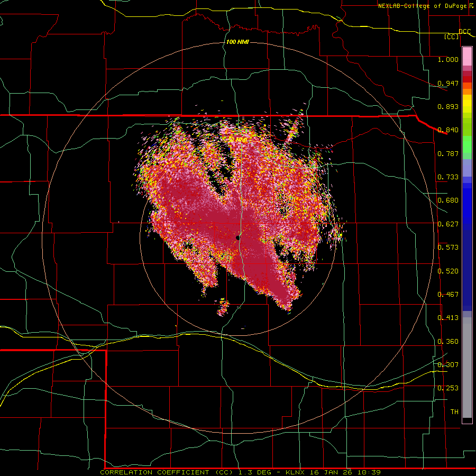Click the bright green band of the color bar

pos(467,144)
